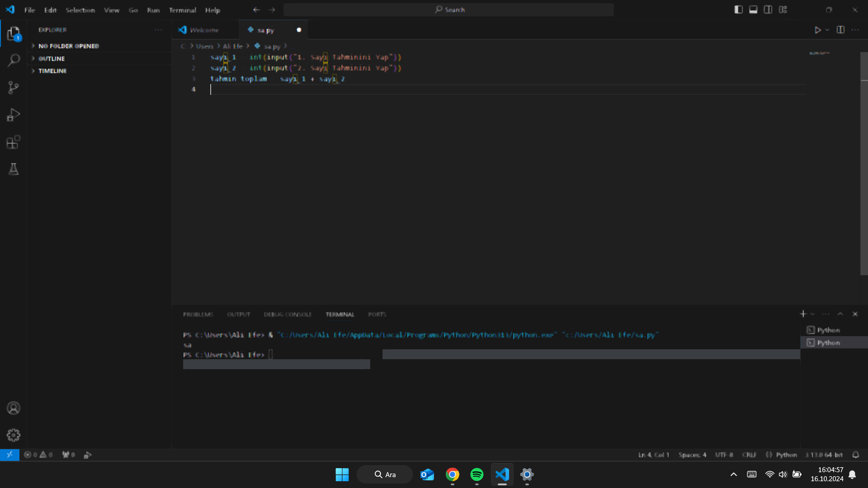Click the Split Editor Right icon
868x488 pixels.
coord(840,30)
